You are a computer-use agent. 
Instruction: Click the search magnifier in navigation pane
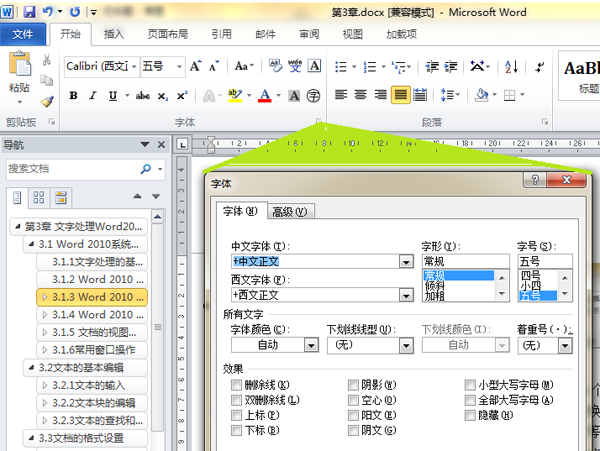click(x=146, y=169)
